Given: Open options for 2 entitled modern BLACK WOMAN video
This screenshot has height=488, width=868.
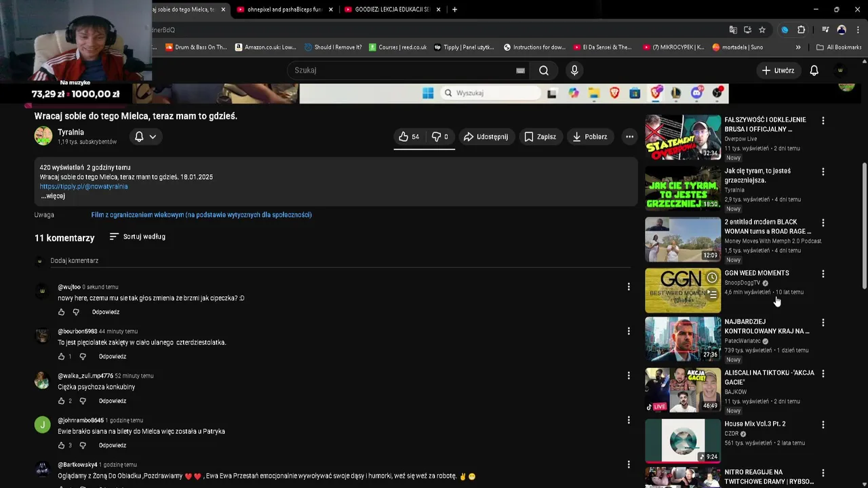Looking at the screenshot, I should click(823, 222).
